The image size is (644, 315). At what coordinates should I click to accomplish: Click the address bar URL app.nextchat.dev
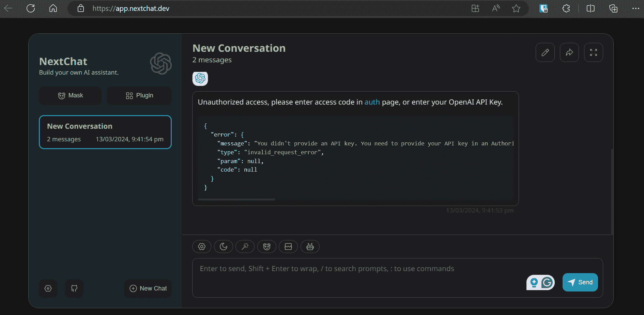pyautogui.click(x=131, y=8)
